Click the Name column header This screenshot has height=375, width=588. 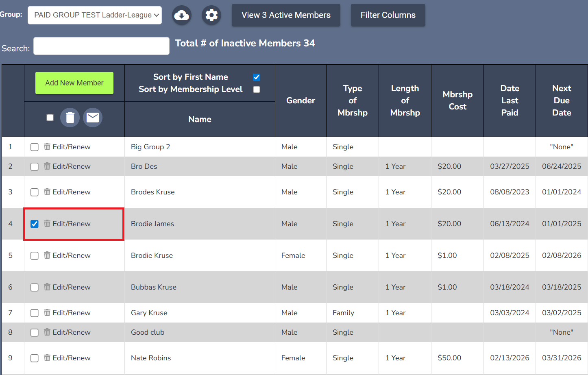point(200,119)
